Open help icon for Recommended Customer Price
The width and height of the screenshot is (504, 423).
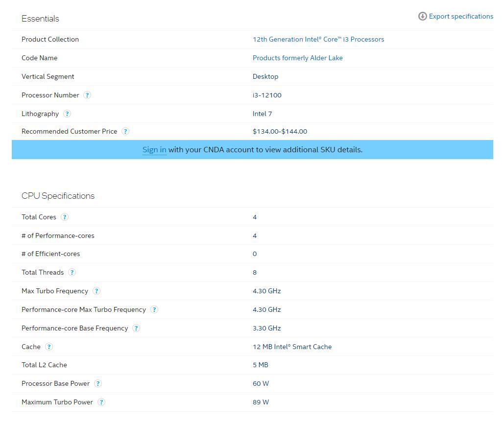[x=125, y=131]
